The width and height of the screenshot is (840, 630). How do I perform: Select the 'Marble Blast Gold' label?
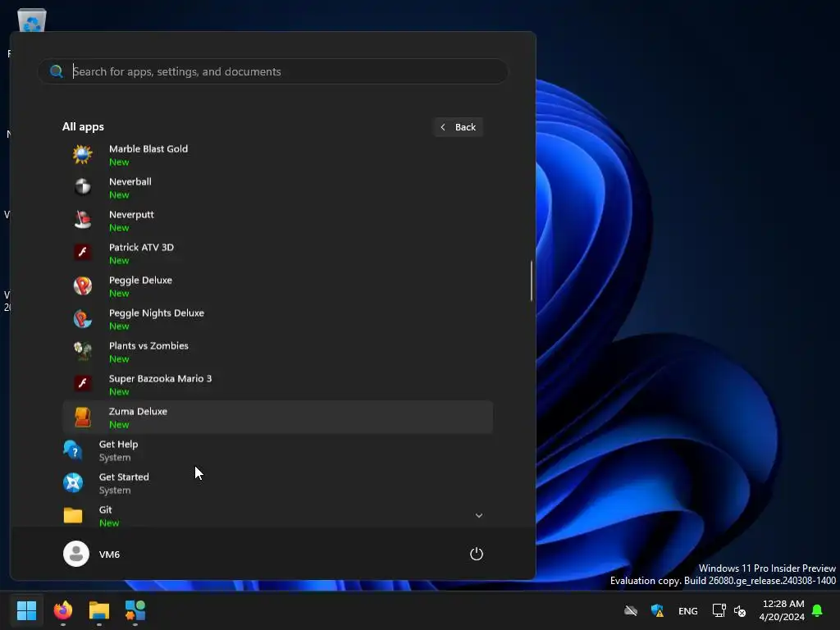click(148, 149)
